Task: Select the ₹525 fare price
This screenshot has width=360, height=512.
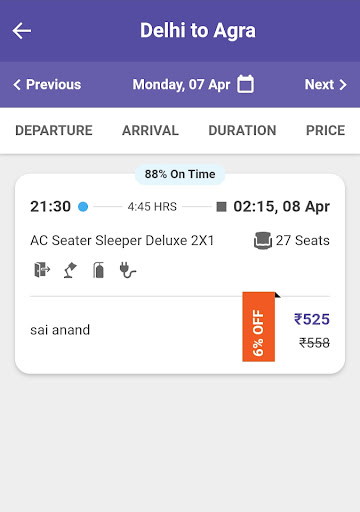Action: [312, 319]
